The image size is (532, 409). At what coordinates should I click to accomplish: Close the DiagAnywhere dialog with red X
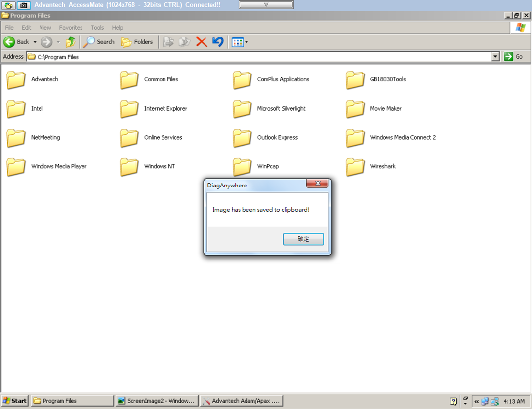tap(318, 183)
